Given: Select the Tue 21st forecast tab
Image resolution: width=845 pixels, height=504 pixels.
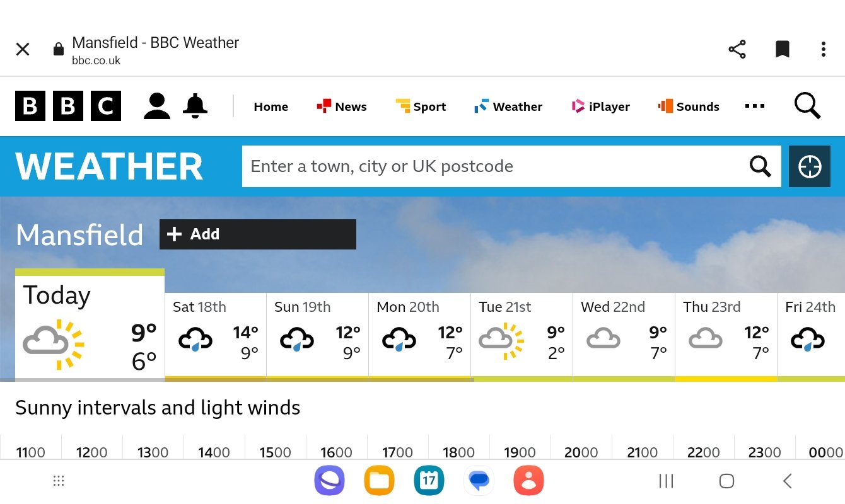Looking at the screenshot, I should point(522,335).
